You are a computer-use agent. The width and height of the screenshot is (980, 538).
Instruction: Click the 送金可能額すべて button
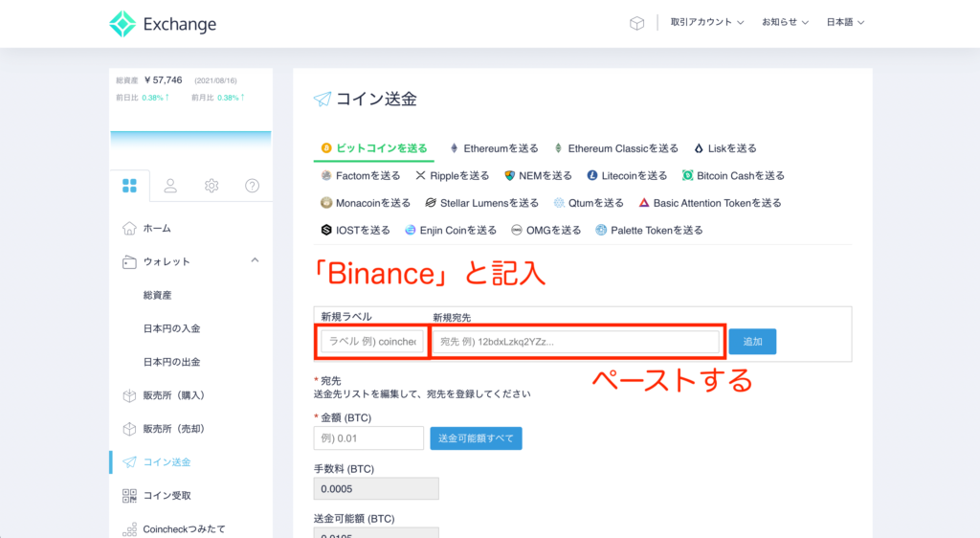pos(477,438)
